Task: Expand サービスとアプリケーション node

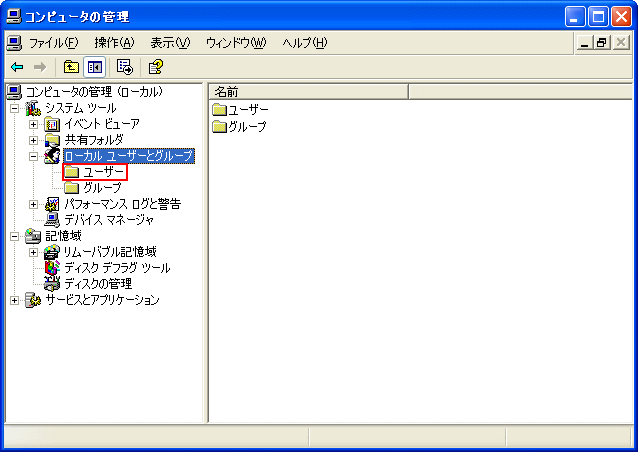Action: click(15, 300)
